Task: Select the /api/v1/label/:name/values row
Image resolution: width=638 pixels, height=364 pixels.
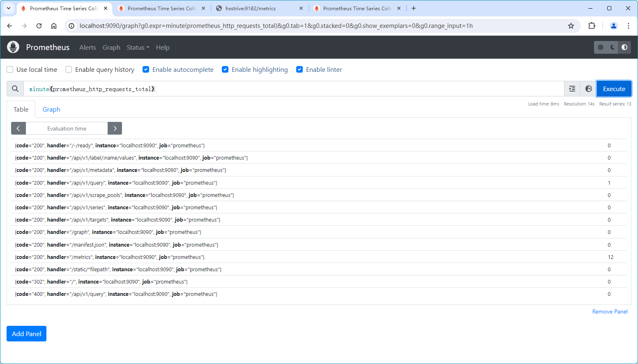Action: click(319, 158)
